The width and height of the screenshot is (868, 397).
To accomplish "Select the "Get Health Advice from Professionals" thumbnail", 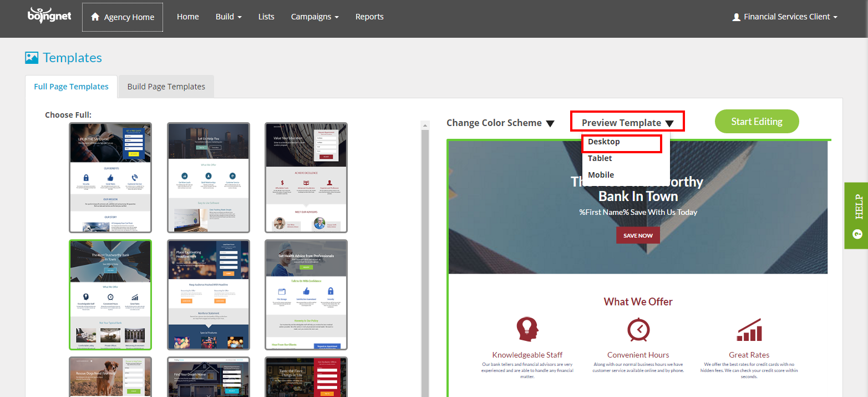I will click(306, 295).
